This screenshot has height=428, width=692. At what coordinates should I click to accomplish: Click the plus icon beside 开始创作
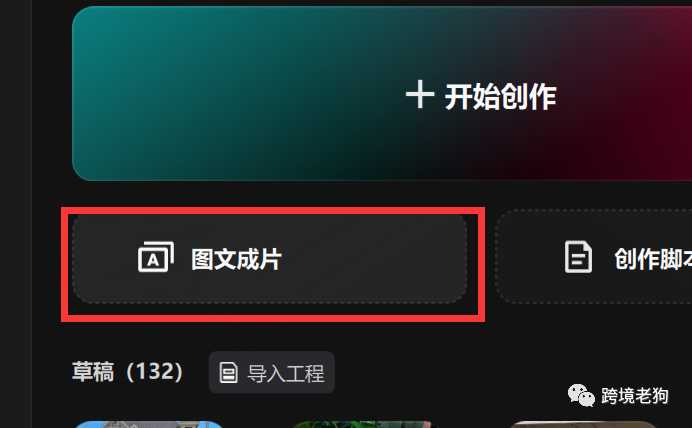[x=420, y=94]
